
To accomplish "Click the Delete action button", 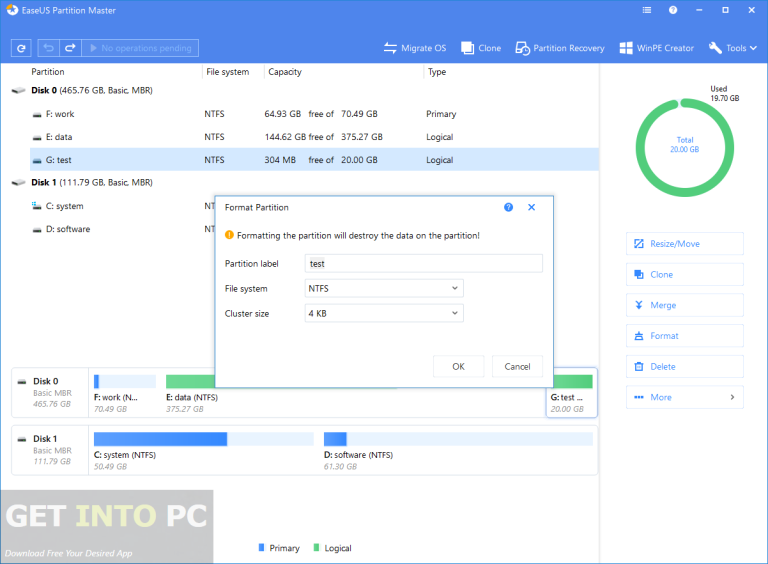I will coord(685,367).
